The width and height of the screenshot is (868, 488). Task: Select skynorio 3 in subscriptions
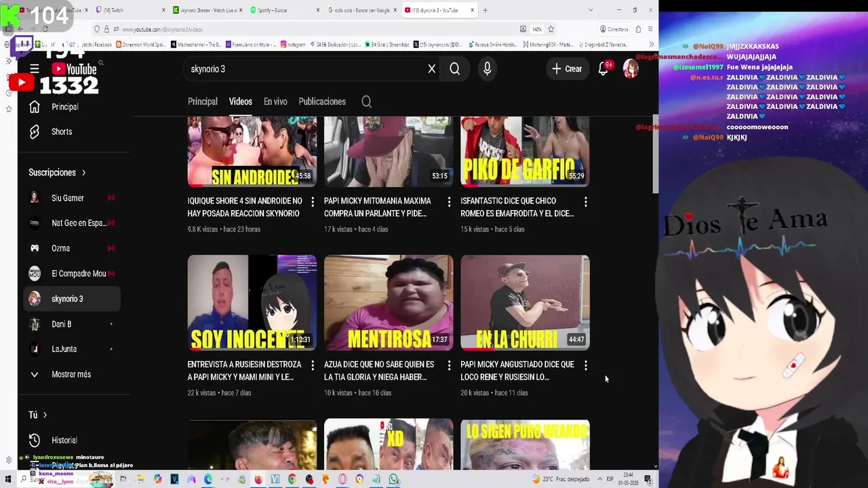coord(72,299)
